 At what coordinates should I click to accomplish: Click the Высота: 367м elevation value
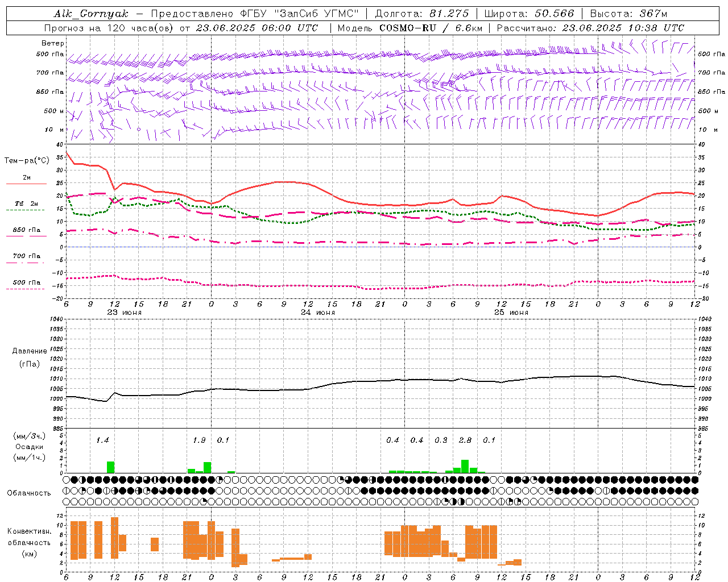click(628, 14)
